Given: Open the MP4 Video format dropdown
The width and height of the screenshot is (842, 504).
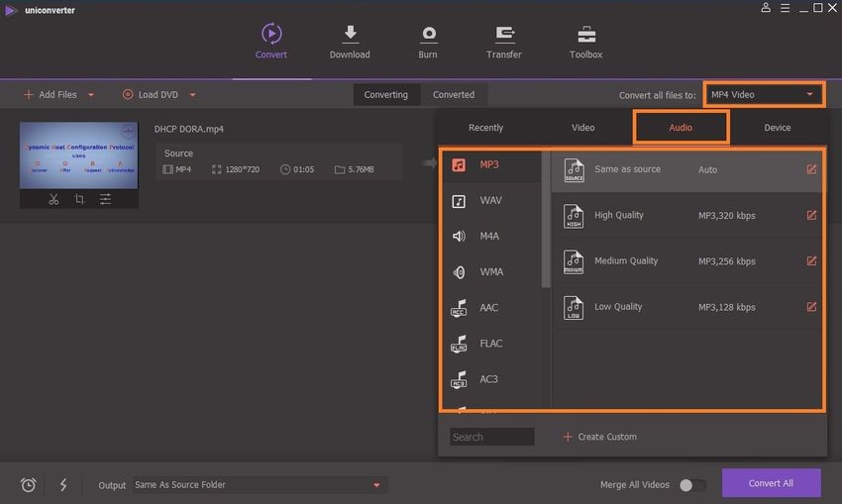Looking at the screenshot, I should tap(764, 94).
